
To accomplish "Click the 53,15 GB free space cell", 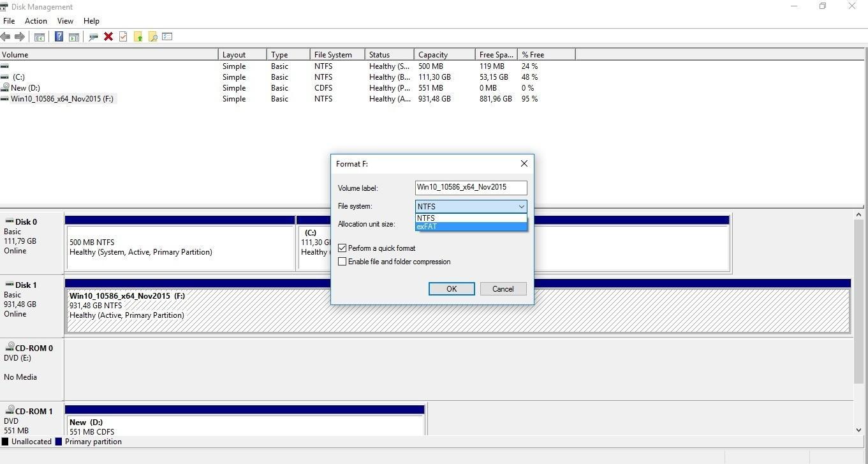I will (494, 77).
